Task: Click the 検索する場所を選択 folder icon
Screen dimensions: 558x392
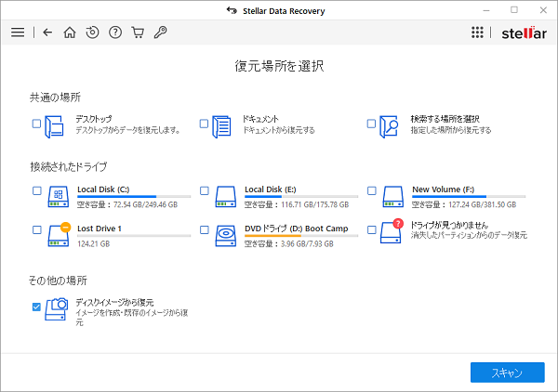Action: [390, 126]
